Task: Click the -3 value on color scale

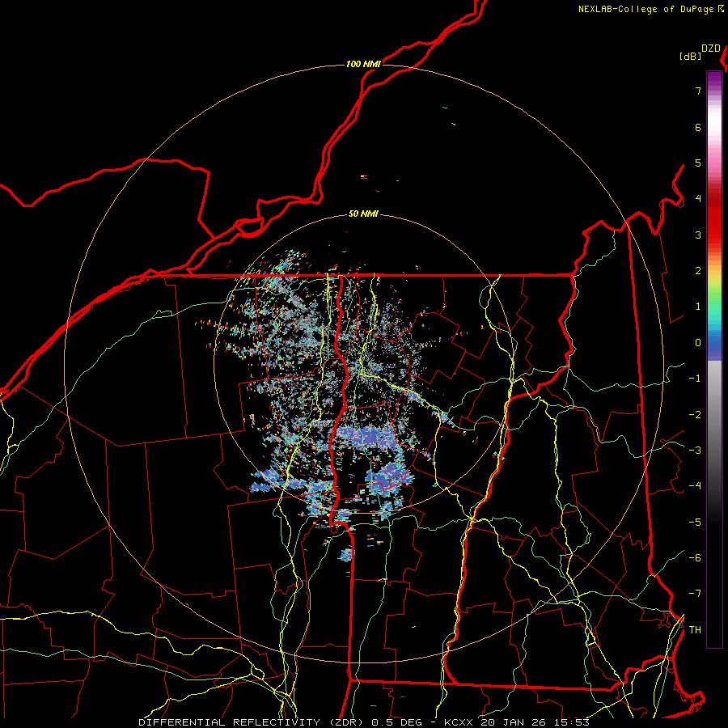Action: click(x=695, y=450)
